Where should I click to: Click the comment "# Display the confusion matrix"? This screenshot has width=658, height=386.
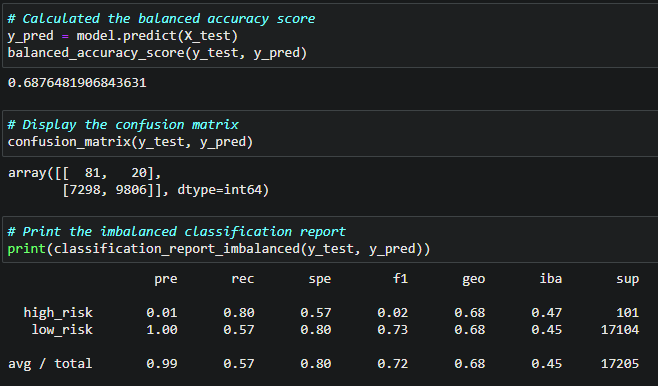tap(123, 125)
